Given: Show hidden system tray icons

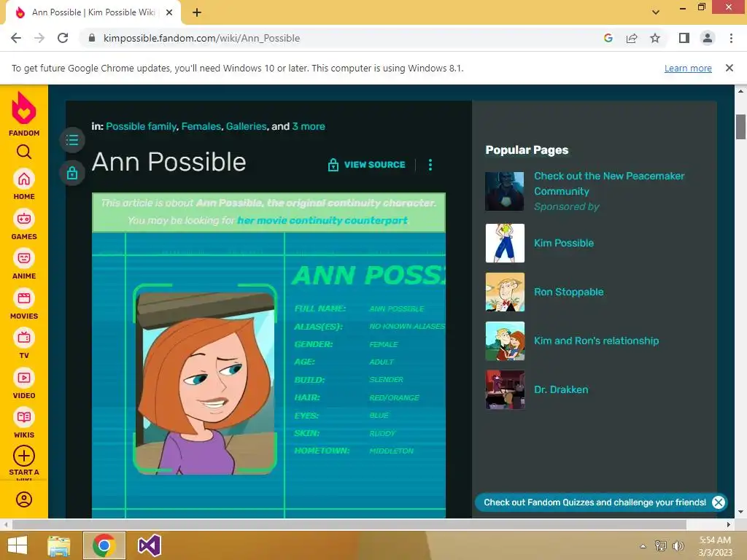Looking at the screenshot, I should (643, 546).
